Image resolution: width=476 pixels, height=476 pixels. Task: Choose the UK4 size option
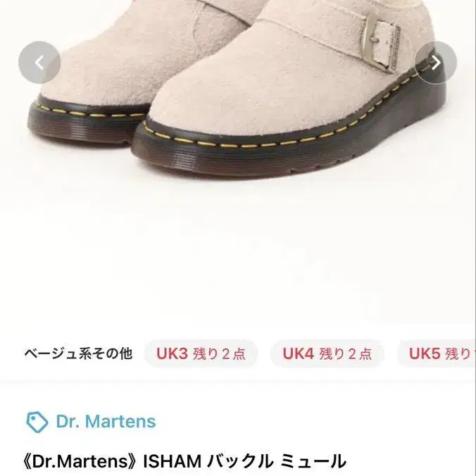327,353
